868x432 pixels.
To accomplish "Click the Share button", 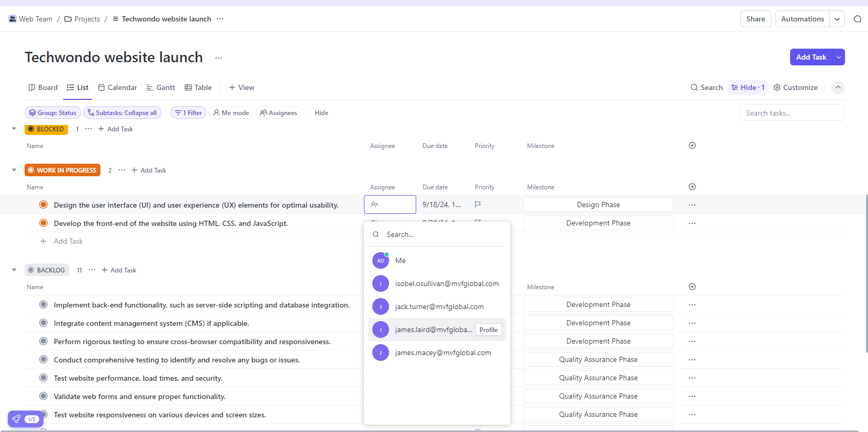I will point(755,19).
